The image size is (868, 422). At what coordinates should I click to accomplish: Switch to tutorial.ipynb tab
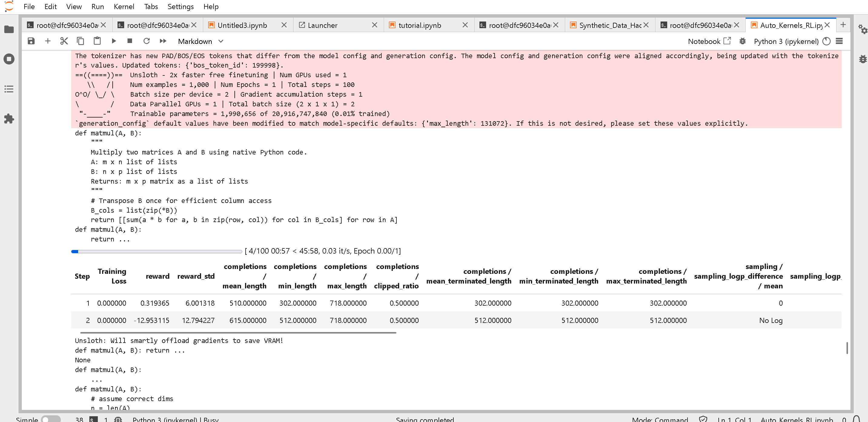(419, 25)
